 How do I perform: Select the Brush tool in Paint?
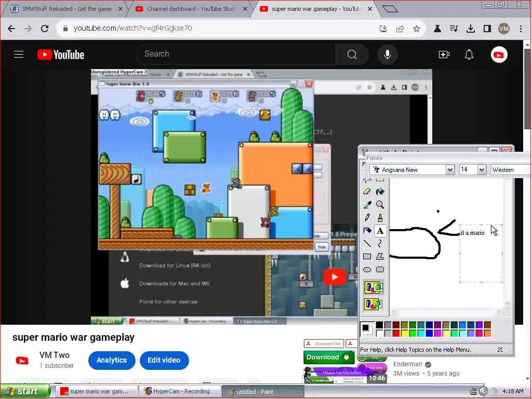tap(380, 218)
